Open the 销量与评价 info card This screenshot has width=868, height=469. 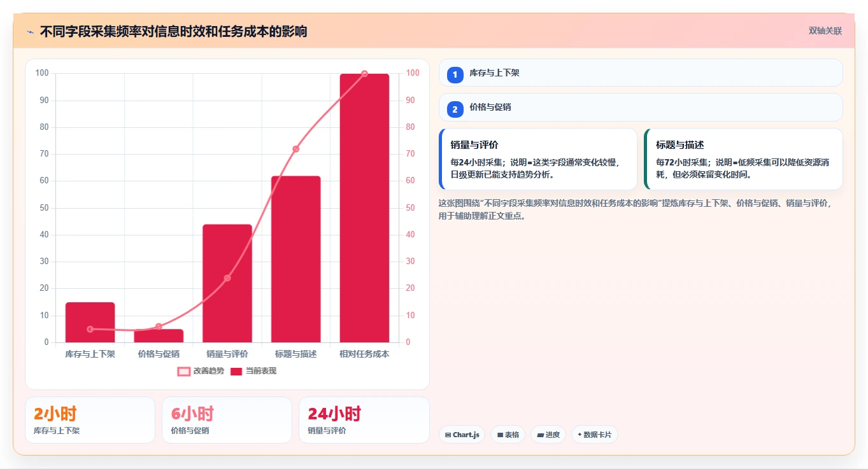(x=538, y=159)
